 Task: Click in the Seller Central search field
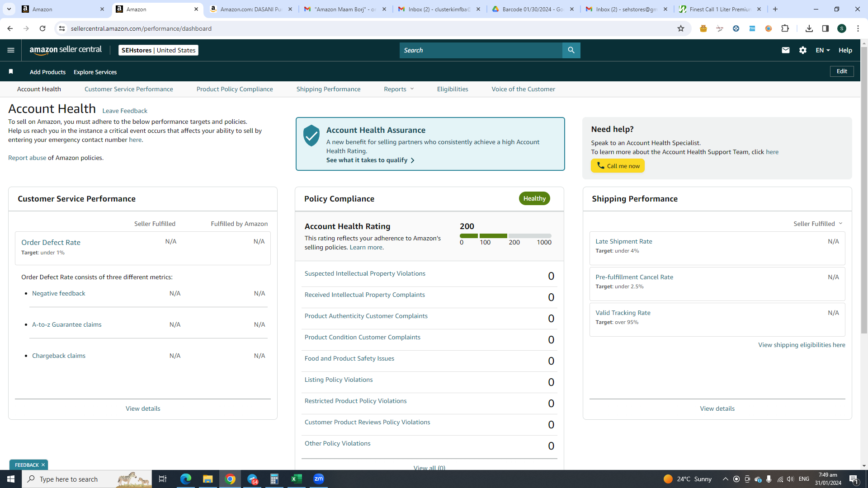tap(481, 50)
